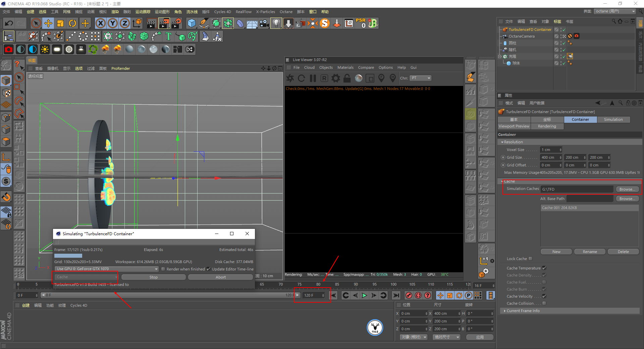Open the Materials menu in Live Viewer
Image resolution: width=644 pixels, height=349 pixels.
(345, 67)
